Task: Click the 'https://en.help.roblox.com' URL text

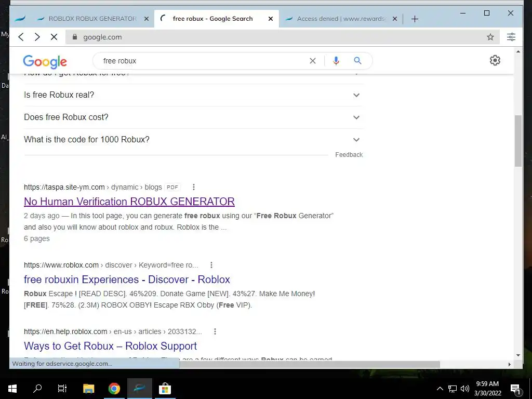Action: coord(65,332)
